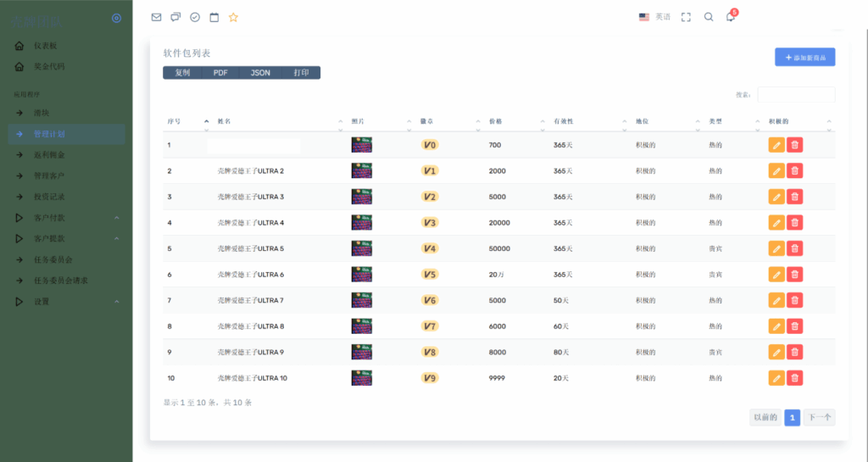The width and height of the screenshot is (868, 462).
Task: Click the 添加新商品 button
Action: (804, 57)
